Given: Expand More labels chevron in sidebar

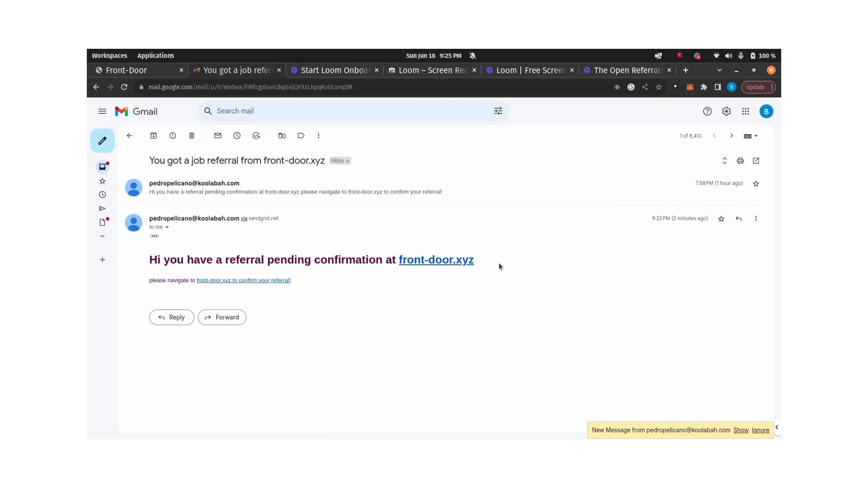Looking at the screenshot, I should coord(102,236).
